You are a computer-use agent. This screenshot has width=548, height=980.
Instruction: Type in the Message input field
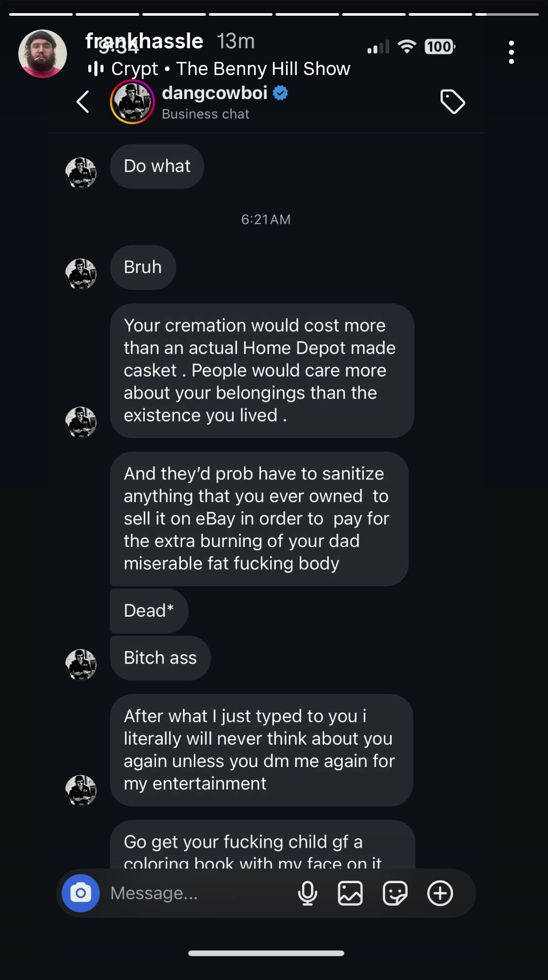point(198,893)
